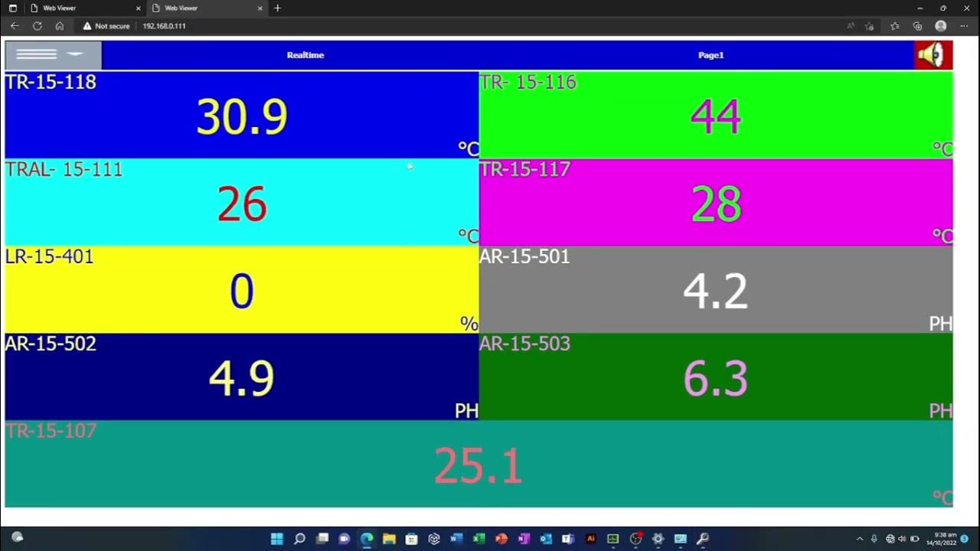Open File Explorer on taskbar
The width and height of the screenshot is (980, 551).
pos(389,539)
